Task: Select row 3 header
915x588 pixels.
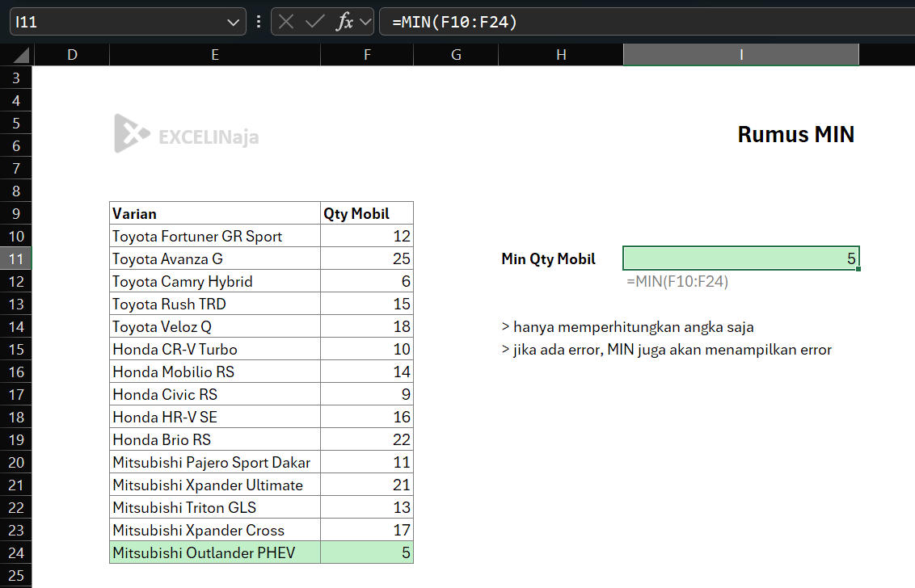Action: tap(15, 78)
